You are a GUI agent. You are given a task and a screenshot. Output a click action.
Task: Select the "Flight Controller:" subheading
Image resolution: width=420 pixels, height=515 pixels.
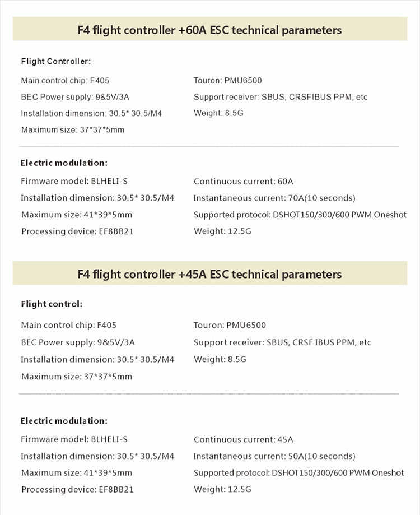[x=55, y=61]
